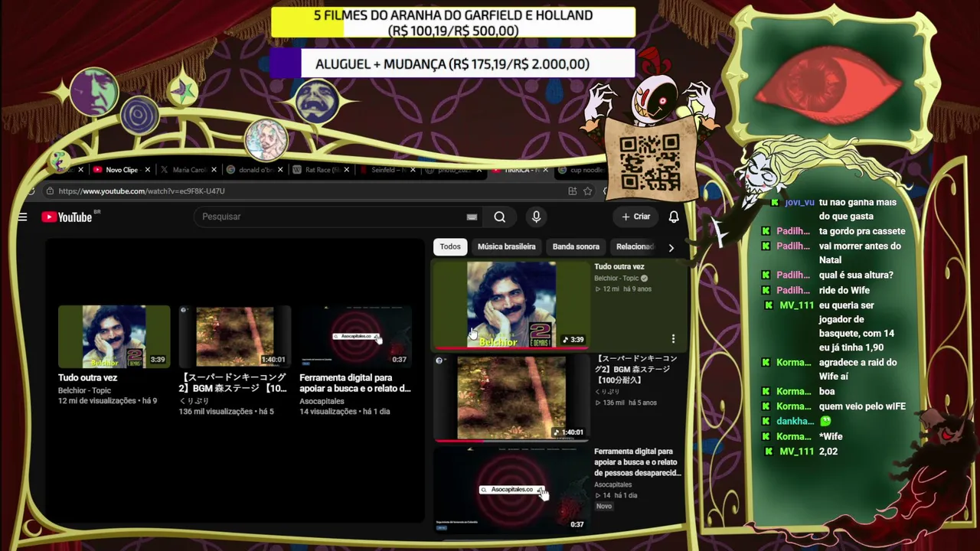Close the Novo Clipe browser tab
The width and height of the screenshot is (980, 551).
147,170
